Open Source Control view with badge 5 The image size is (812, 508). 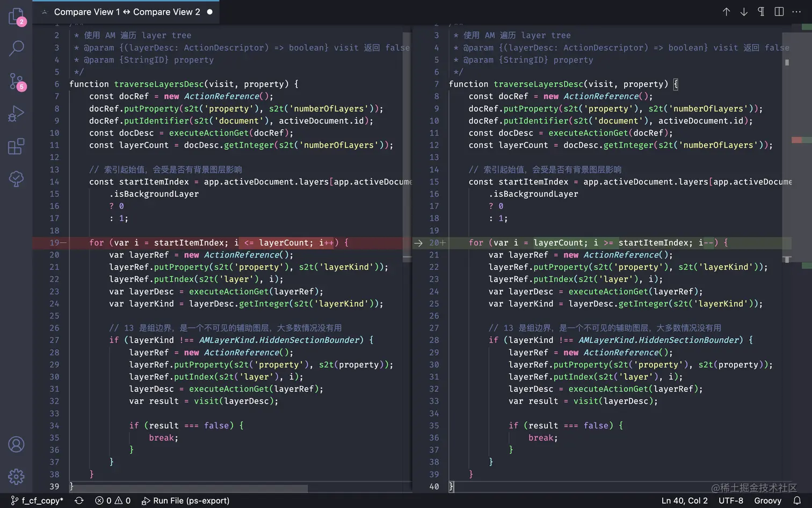[x=17, y=82]
